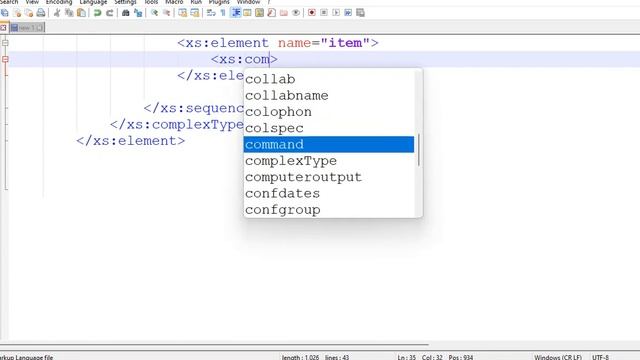This screenshot has width=640, height=360.
Task: Choose 'confdates' from autocomplete list
Action: (329, 193)
